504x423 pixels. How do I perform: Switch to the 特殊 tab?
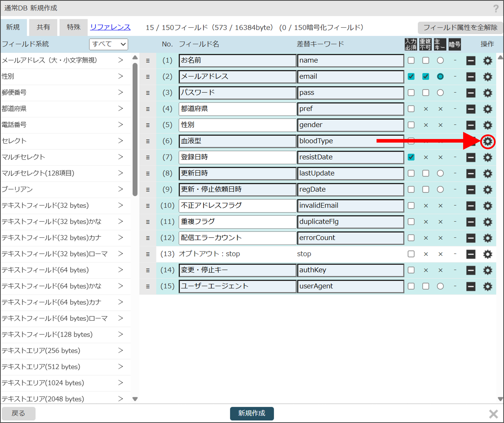pos(73,27)
